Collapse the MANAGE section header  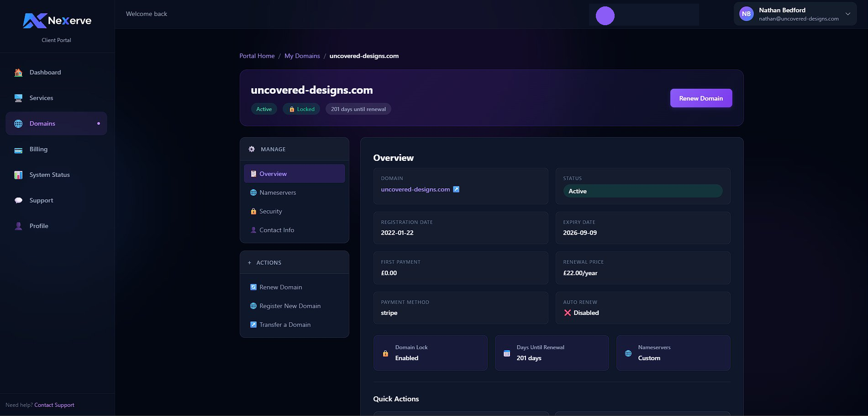tap(273, 149)
